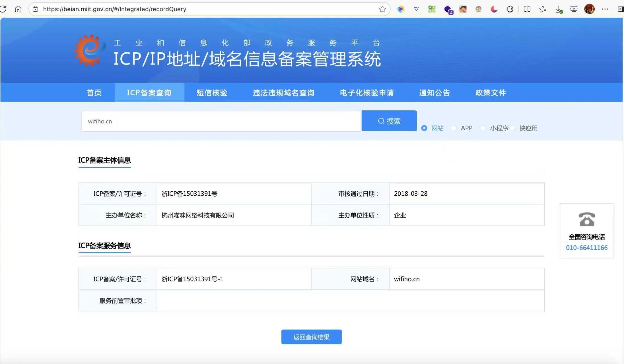Open the browser extensions puzzle icon
The image size is (624, 364).
[x=510, y=9]
